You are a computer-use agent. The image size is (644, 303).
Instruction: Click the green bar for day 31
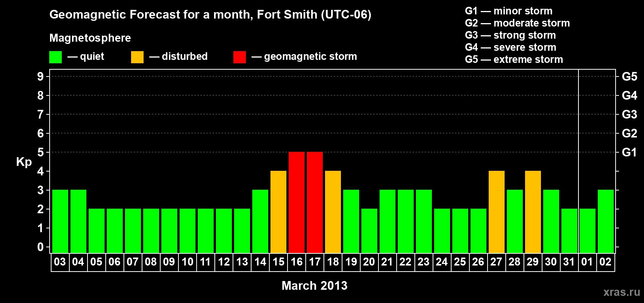[x=569, y=231]
